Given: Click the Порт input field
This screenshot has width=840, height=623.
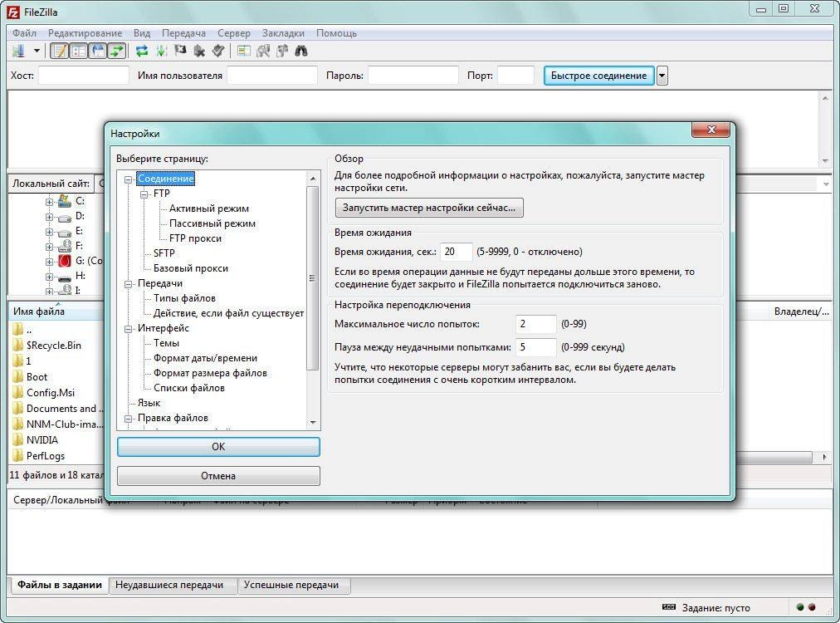Looking at the screenshot, I should (516, 76).
